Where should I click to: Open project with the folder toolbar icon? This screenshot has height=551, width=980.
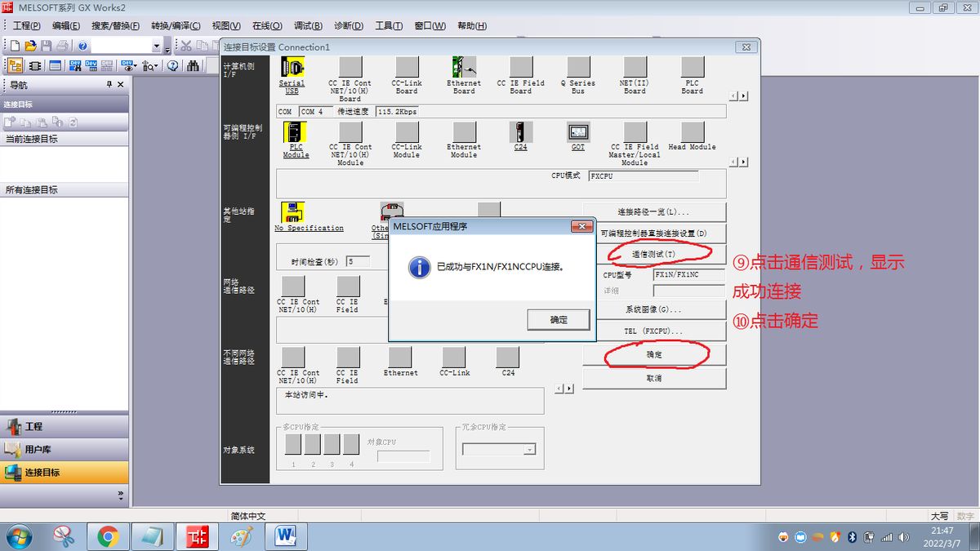30,46
